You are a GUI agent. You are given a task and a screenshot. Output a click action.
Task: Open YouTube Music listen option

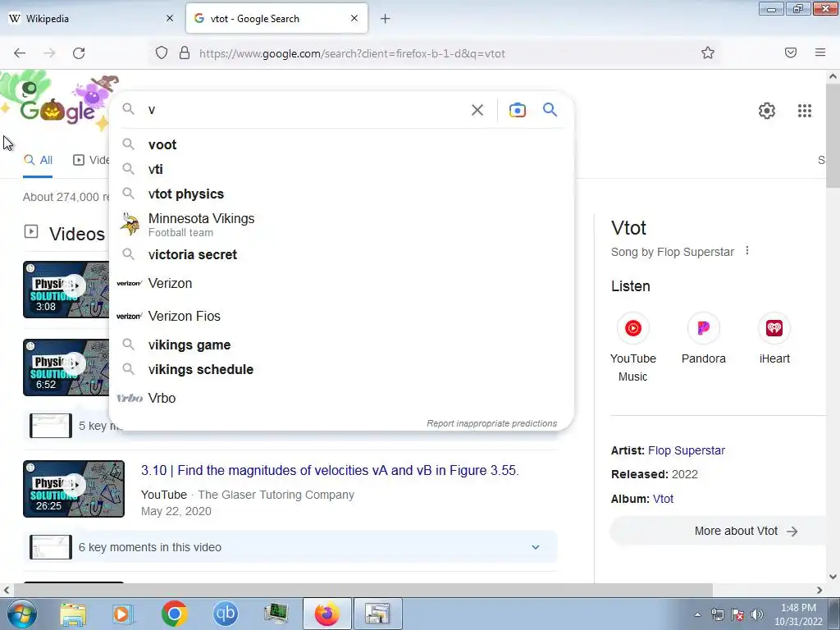pyautogui.click(x=632, y=348)
